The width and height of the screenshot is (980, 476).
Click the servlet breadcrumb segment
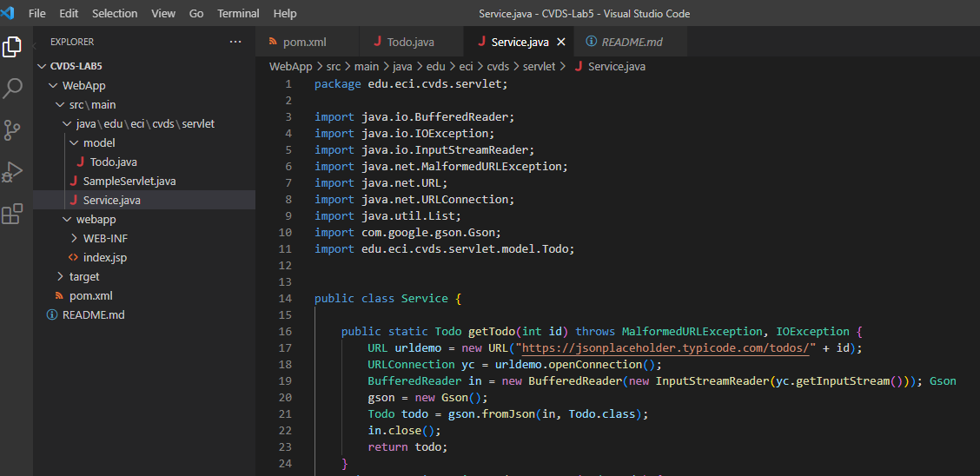[539, 66]
